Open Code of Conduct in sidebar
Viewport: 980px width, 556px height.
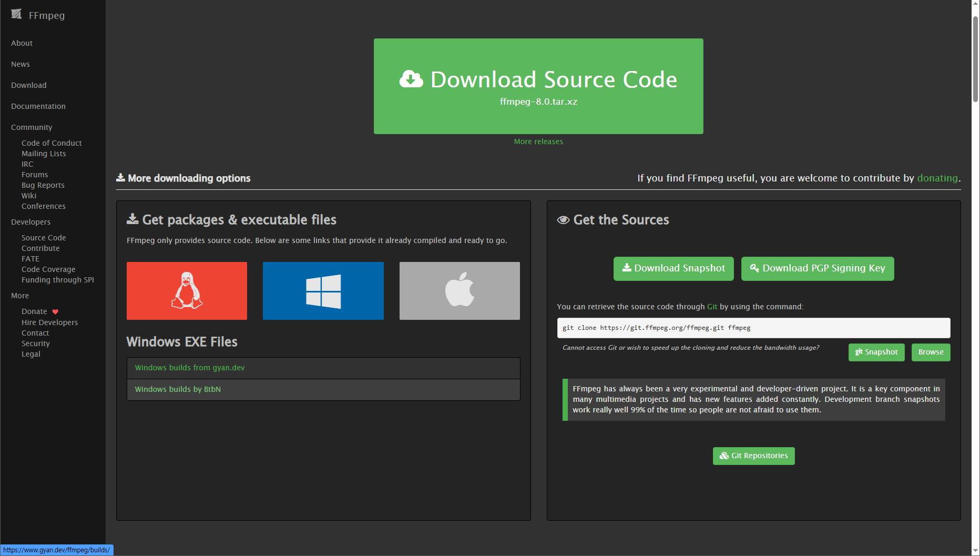click(x=52, y=143)
